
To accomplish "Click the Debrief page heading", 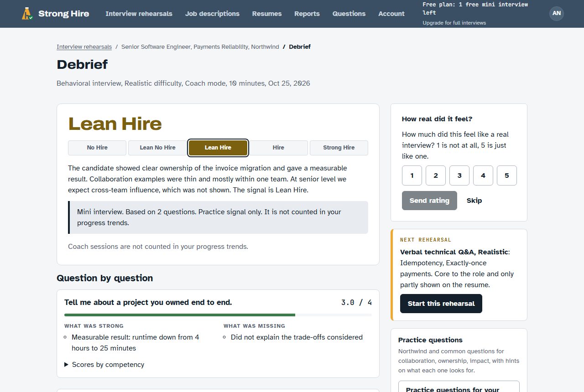I will coord(82,64).
